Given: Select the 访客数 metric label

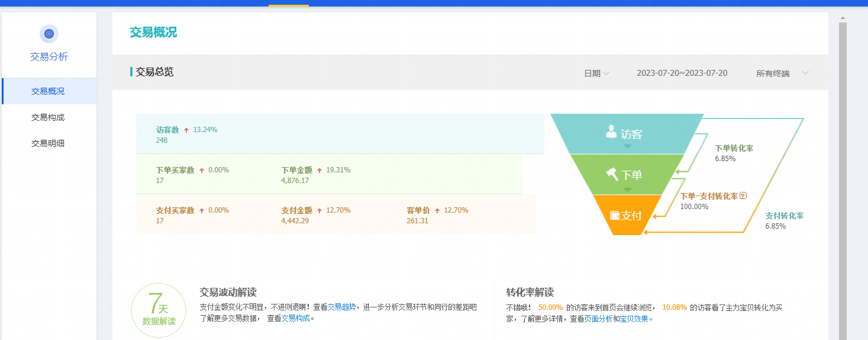Looking at the screenshot, I should click(x=167, y=130).
